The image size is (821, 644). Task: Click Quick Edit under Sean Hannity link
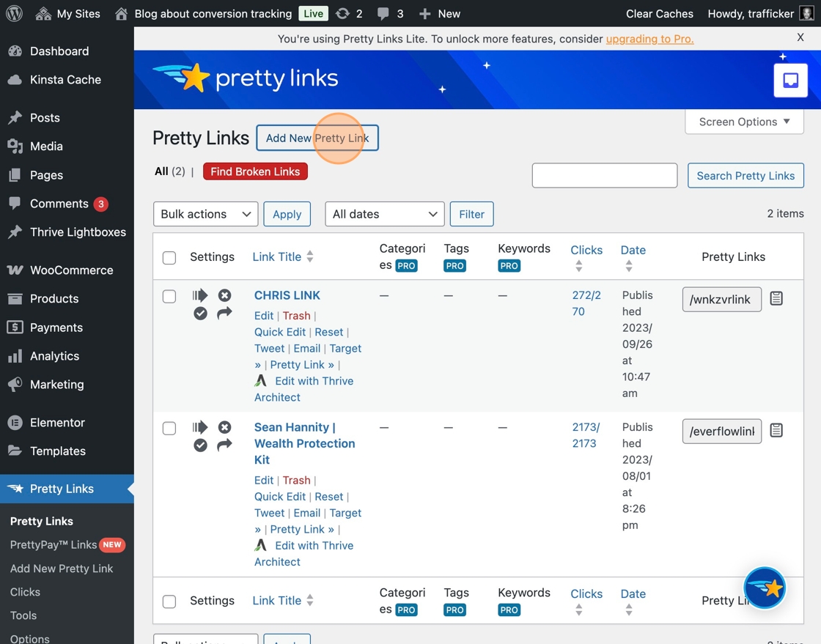(279, 497)
